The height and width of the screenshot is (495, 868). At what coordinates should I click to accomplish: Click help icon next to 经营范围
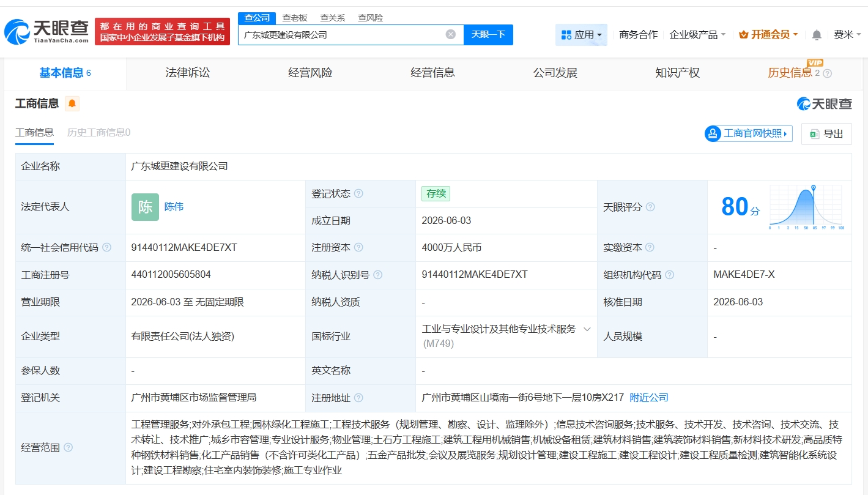[x=68, y=447]
